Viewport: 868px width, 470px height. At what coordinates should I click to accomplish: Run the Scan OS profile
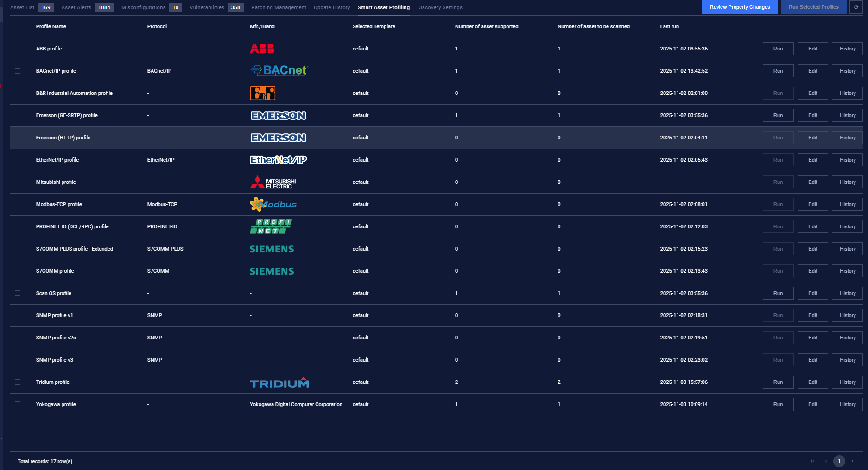(x=778, y=293)
